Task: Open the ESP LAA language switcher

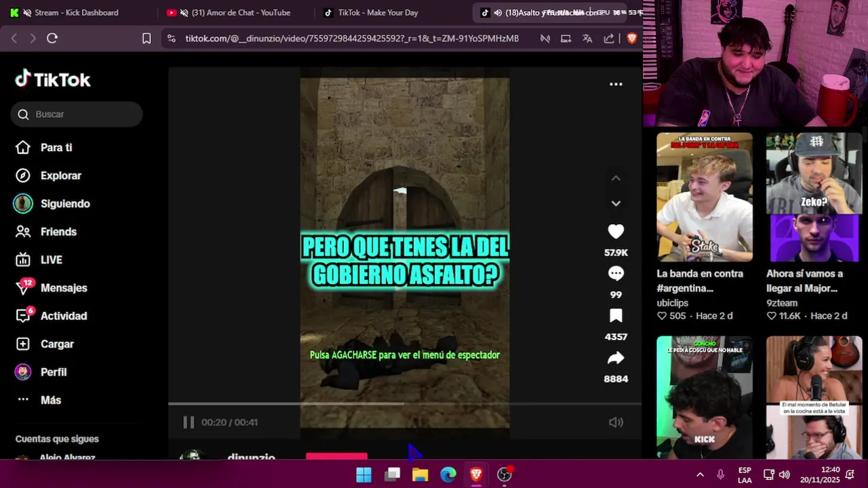Action: 745,474
